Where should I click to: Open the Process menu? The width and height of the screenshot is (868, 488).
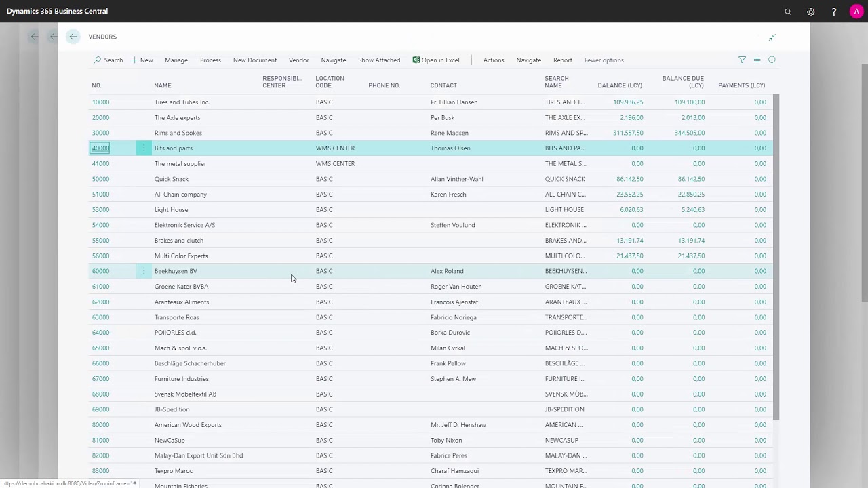coord(210,60)
